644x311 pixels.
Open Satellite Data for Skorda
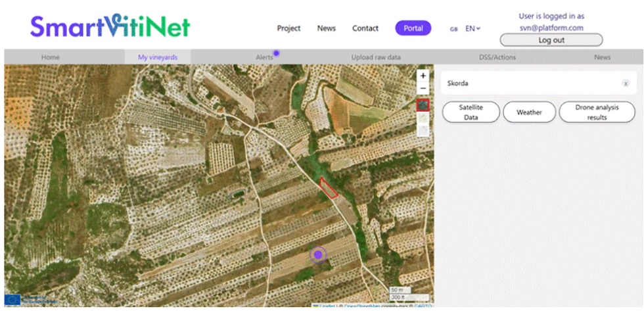click(x=471, y=112)
